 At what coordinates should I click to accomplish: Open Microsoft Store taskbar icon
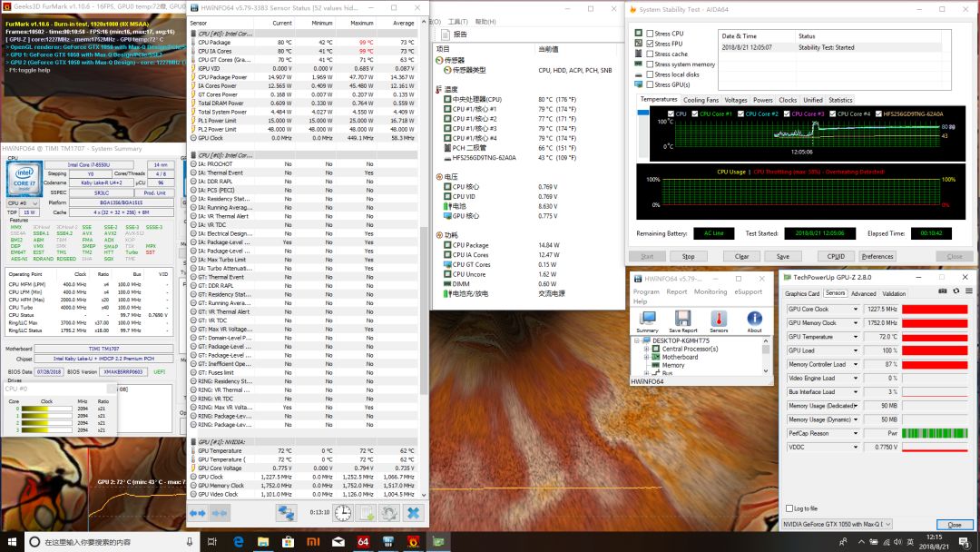pyautogui.click(x=289, y=541)
